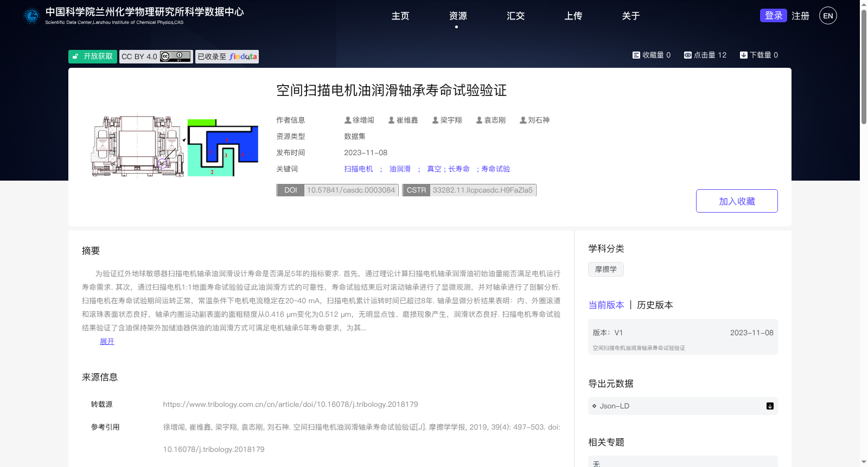Click the 扫描电机 keyword
Viewport: 868px width, 467px height.
(x=359, y=169)
